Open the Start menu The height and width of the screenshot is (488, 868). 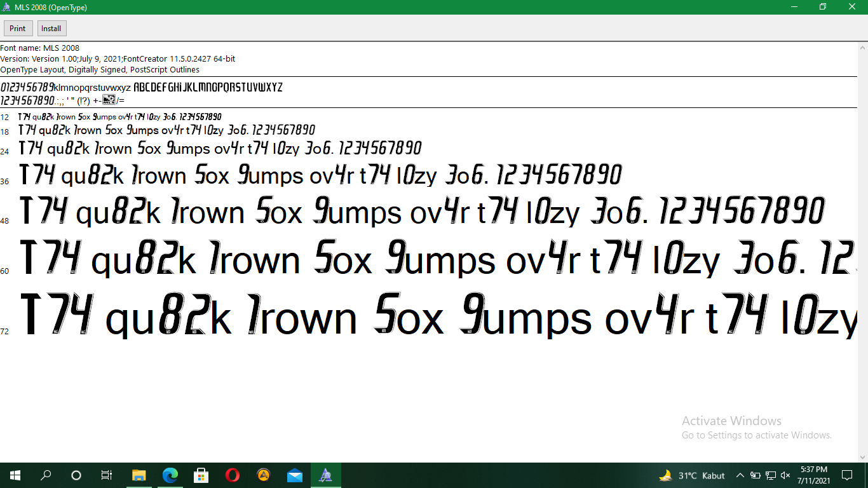point(14,475)
